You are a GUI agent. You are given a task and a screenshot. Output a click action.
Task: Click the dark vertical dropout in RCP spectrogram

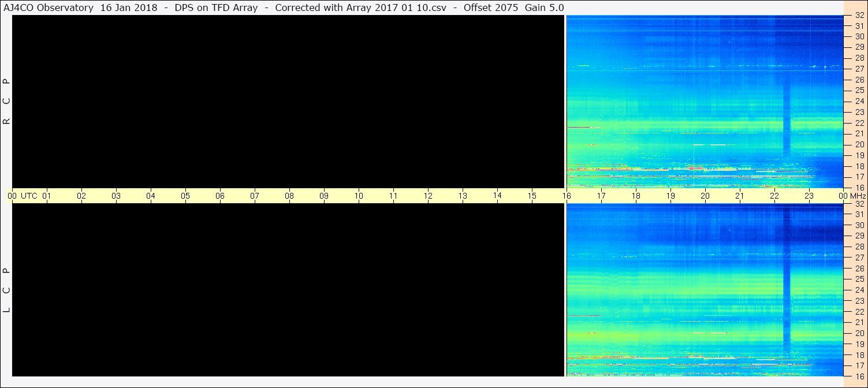pos(787,118)
